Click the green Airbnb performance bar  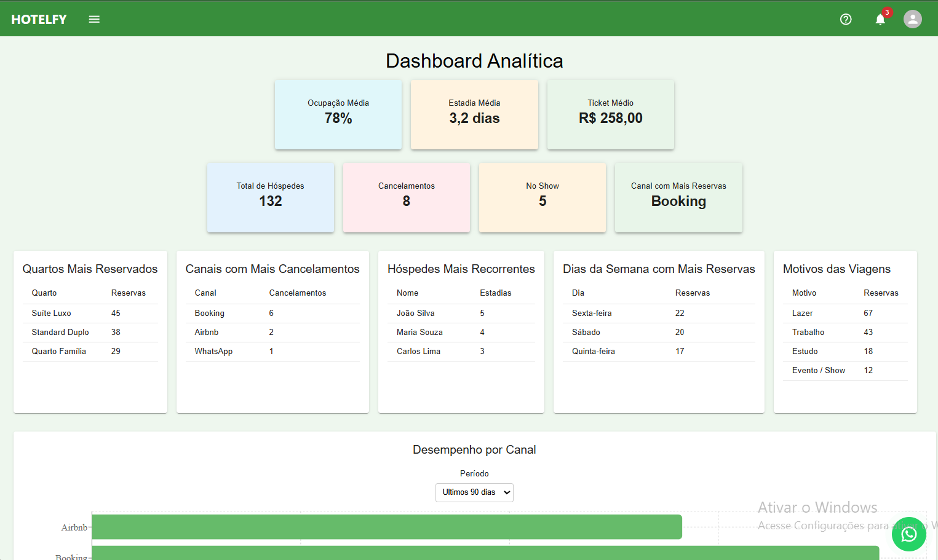point(386,527)
